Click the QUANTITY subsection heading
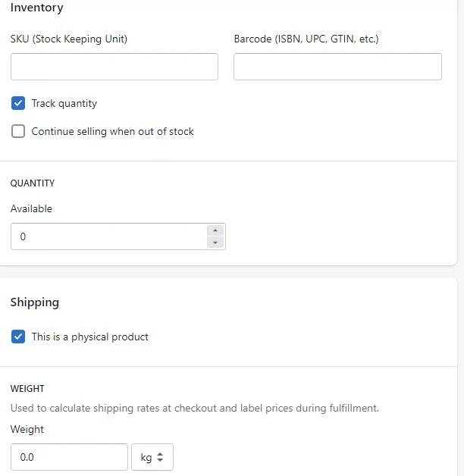Screen dimensions: 464x476 [33, 183]
